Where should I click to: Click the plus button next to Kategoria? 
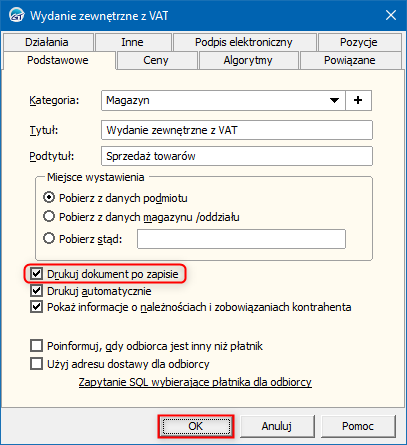358,100
